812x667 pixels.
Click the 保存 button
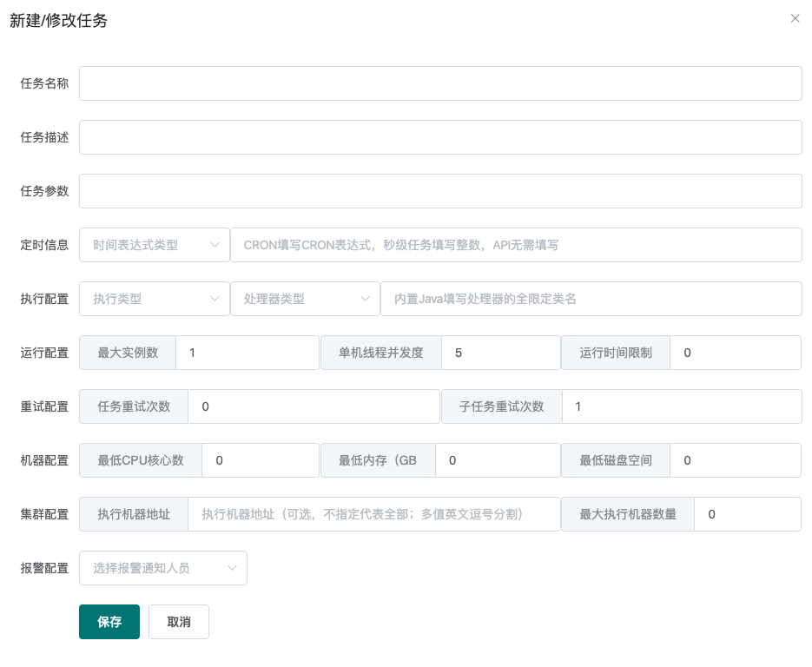tap(109, 622)
